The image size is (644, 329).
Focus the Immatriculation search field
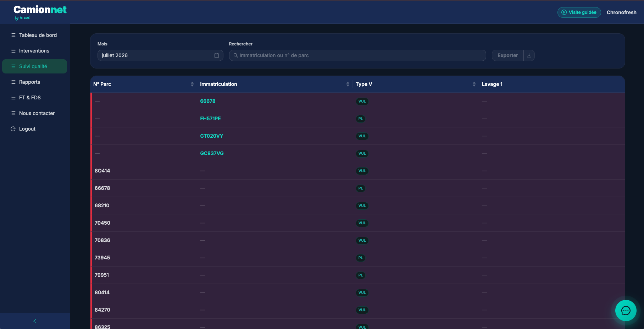point(357,55)
